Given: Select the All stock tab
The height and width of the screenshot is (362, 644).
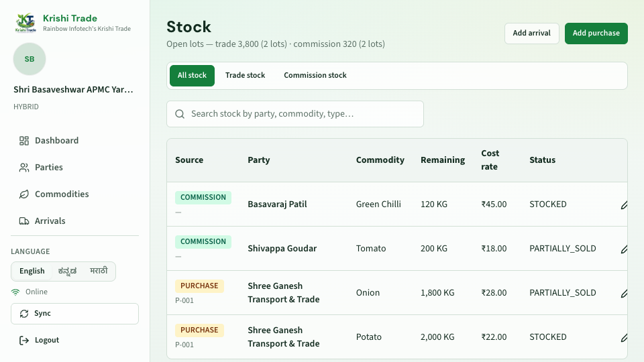Looking at the screenshot, I should tap(192, 76).
